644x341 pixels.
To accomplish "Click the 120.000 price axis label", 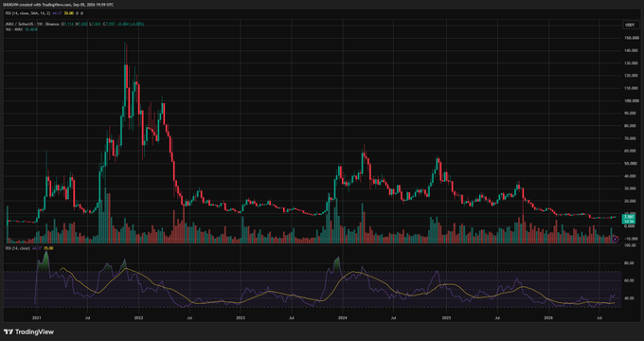I will click(631, 76).
